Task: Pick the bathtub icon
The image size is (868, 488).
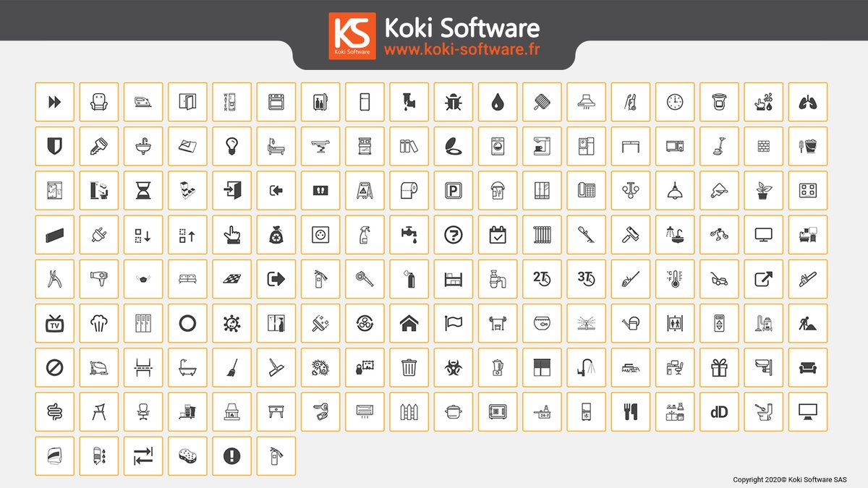Action: coord(187,367)
